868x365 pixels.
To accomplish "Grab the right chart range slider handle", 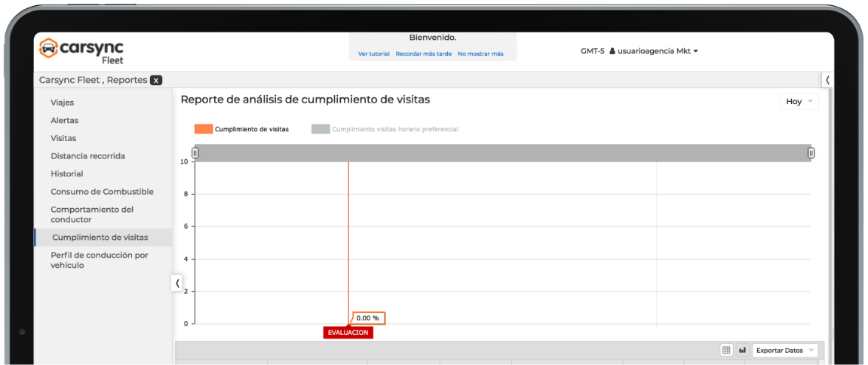I will (x=811, y=153).
